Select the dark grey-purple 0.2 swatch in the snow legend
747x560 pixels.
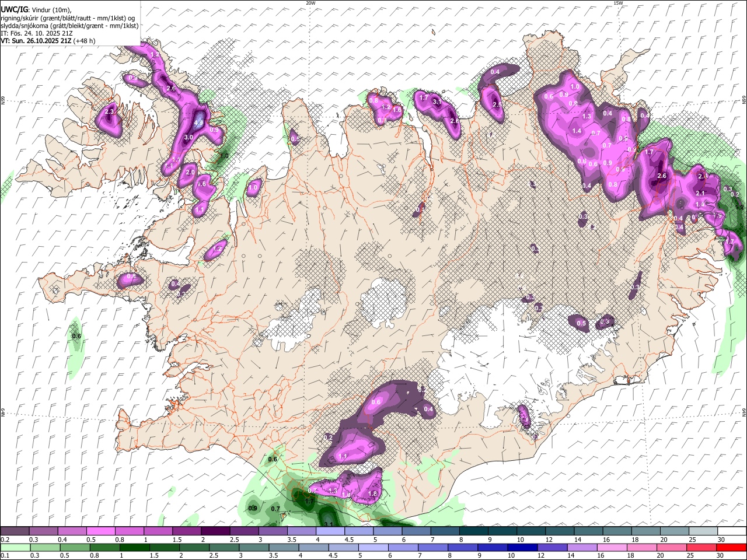pyautogui.click(x=15, y=531)
